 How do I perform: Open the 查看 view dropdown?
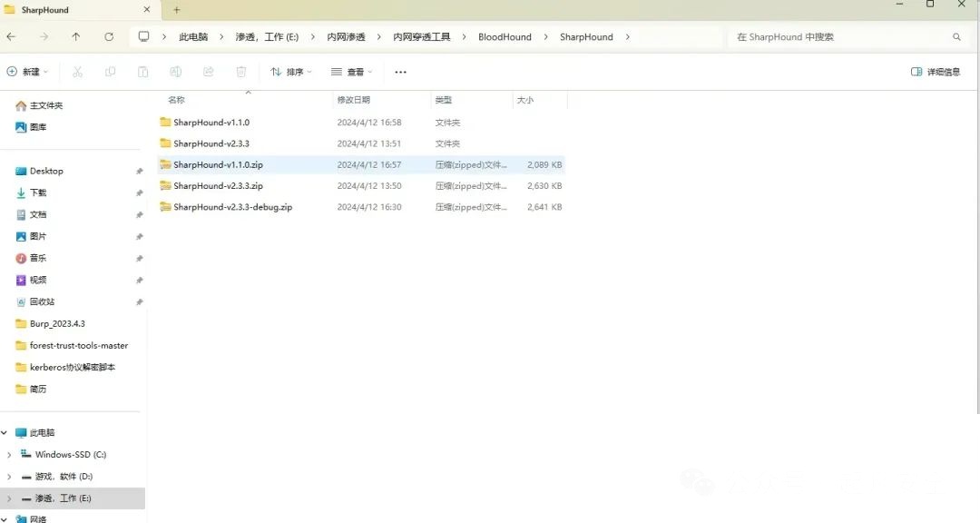[351, 72]
